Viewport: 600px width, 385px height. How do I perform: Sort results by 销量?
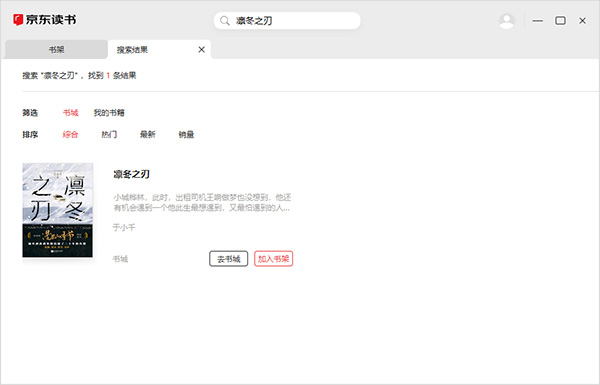pos(186,134)
